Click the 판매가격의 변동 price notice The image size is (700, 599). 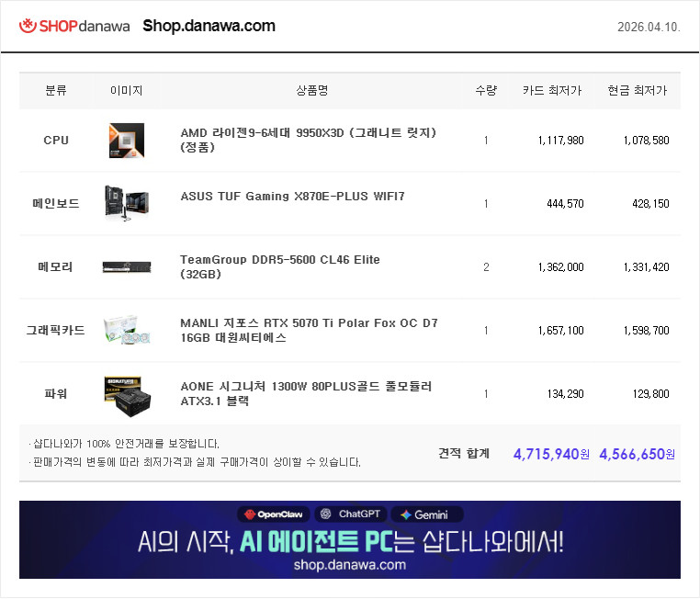[195, 462]
